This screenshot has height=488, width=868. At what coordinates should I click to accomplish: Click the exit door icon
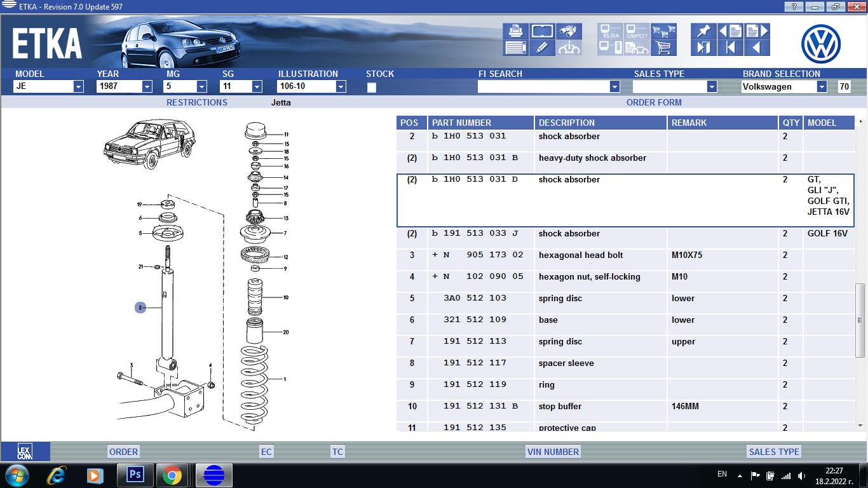point(703,48)
